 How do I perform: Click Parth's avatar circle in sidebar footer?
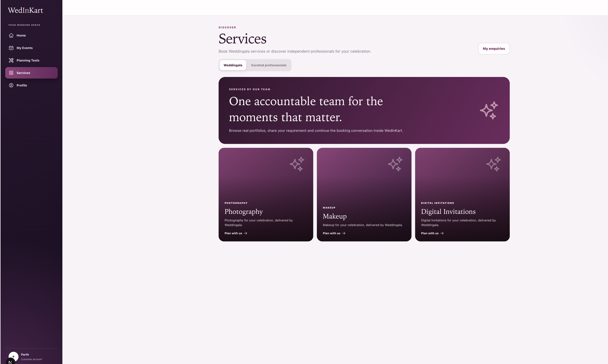14,357
